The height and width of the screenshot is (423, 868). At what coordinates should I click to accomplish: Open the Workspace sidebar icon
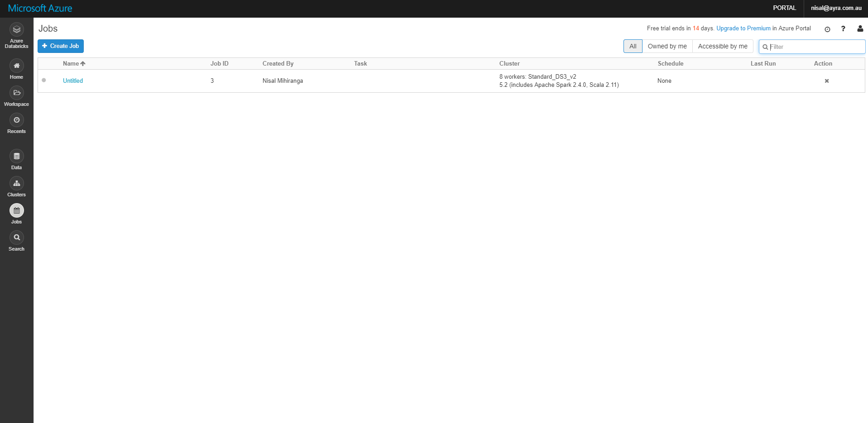point(17,93)
